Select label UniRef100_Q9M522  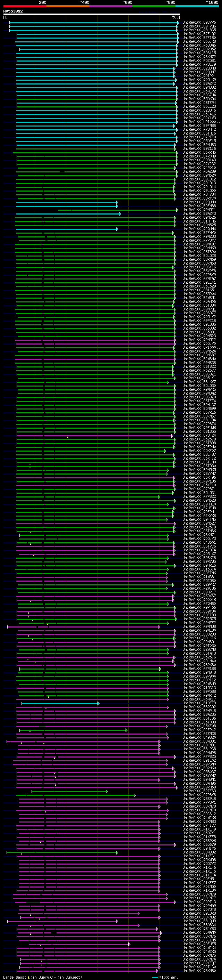[199, 340]
